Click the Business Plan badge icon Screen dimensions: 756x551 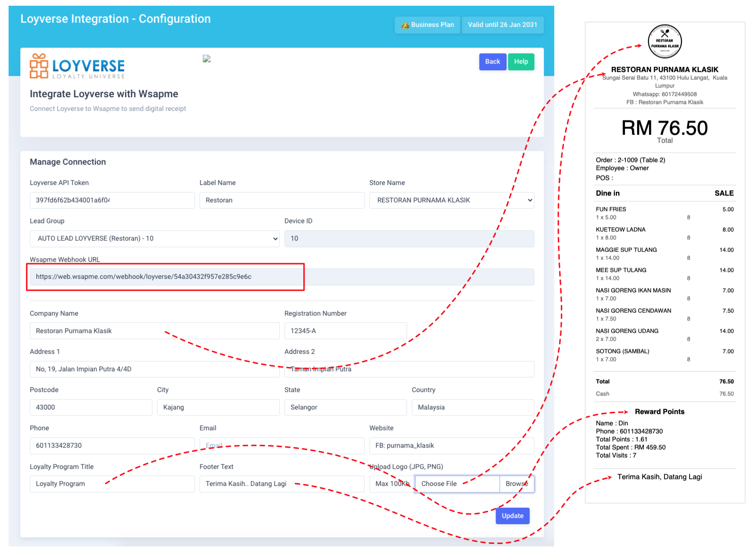(406, 25)
